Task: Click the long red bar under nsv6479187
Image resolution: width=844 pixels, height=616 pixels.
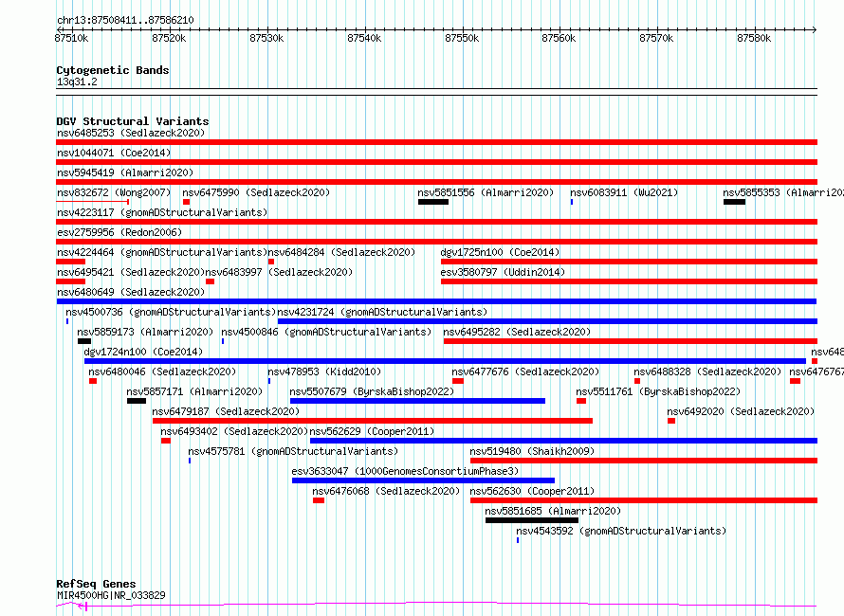Action: [x=373, y=421]
